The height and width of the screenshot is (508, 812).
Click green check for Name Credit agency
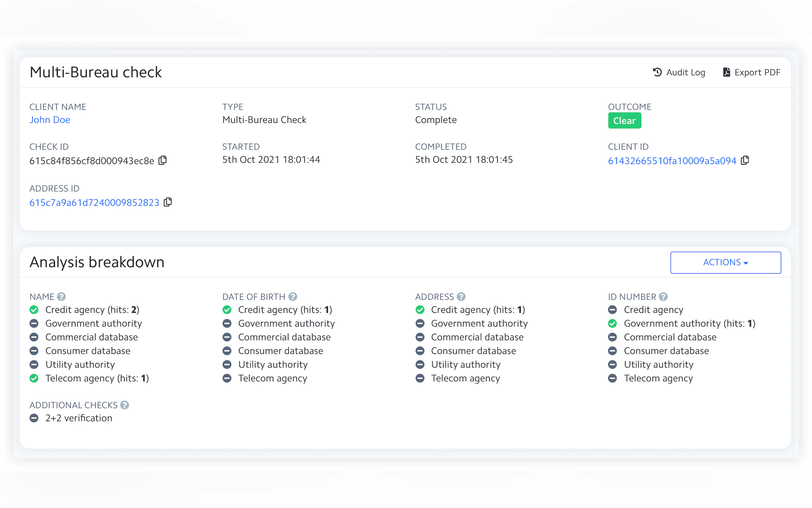[x=34, y=309]
